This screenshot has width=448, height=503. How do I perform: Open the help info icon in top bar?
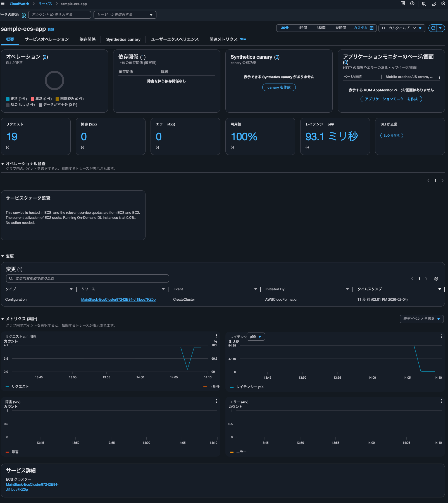[x=413, y=4]
